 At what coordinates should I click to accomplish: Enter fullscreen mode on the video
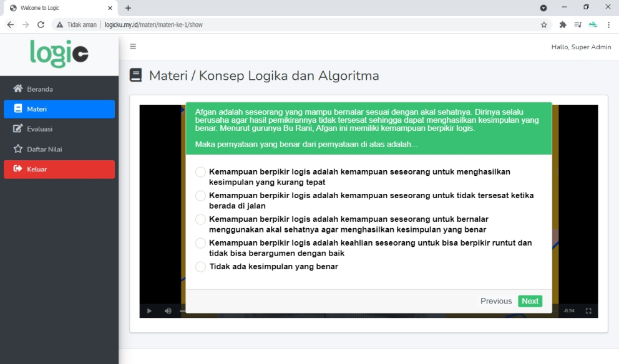(588, 310)
